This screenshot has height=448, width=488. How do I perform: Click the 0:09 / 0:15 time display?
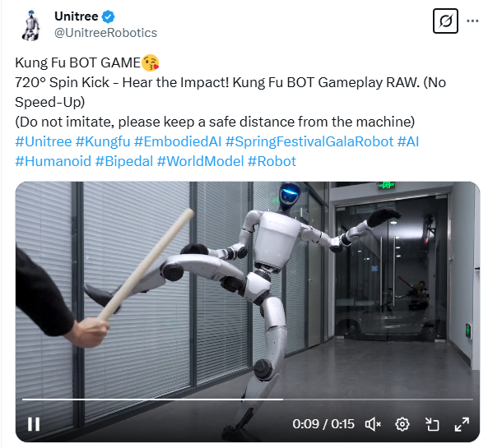pos(323,423)
